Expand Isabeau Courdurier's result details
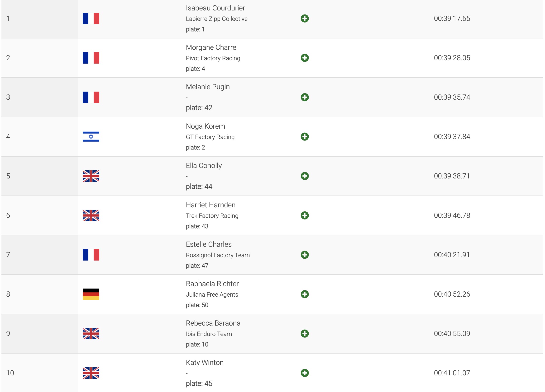The height and width of the screenshot is (392, 545). point(305,19)
